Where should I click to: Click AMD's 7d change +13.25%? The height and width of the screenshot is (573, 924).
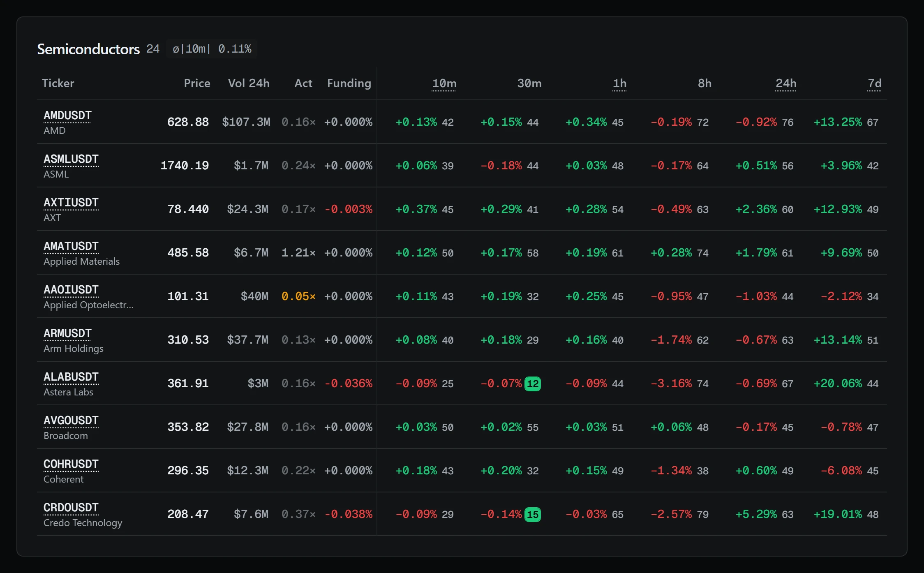[x=838, y=122]
